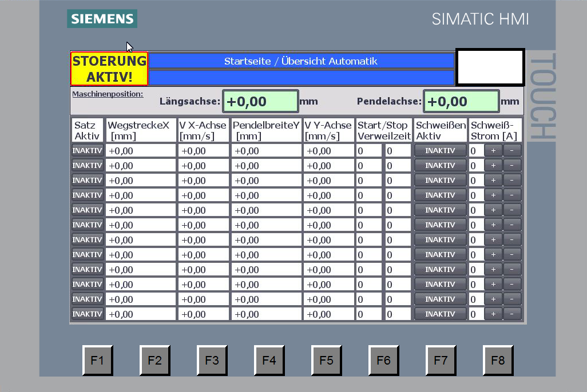
Task: Click the F5 function key
Action: point(327,360)
